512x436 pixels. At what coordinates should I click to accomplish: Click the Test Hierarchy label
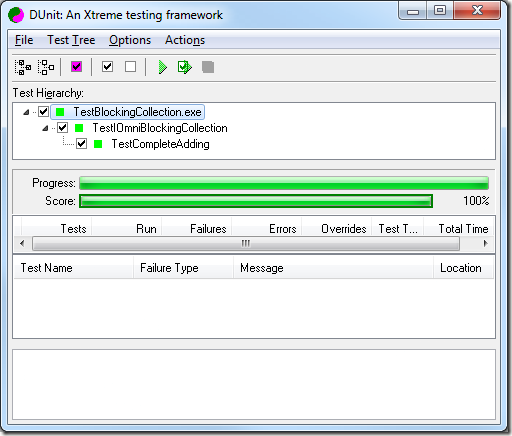(x=48, y=93)
